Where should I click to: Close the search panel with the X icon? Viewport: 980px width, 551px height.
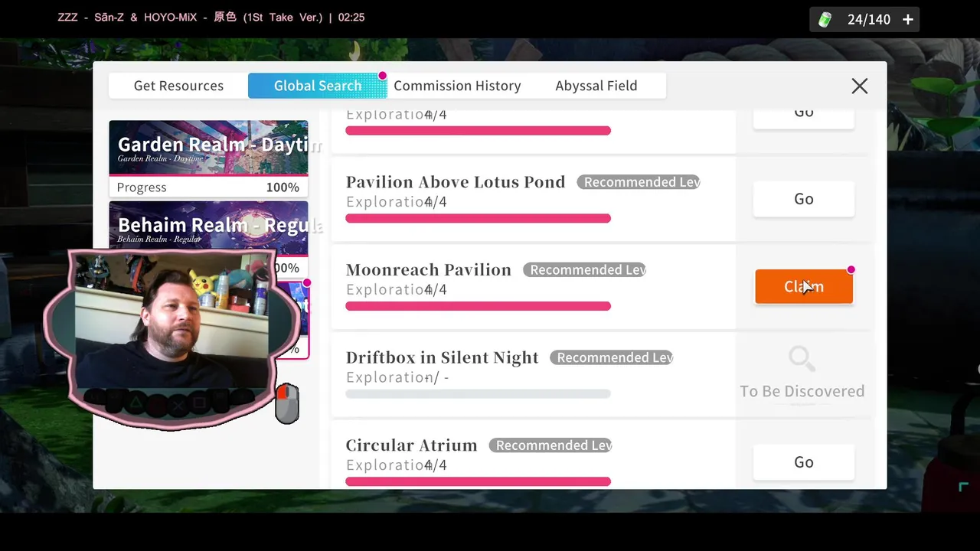click(x=859, y=86)
